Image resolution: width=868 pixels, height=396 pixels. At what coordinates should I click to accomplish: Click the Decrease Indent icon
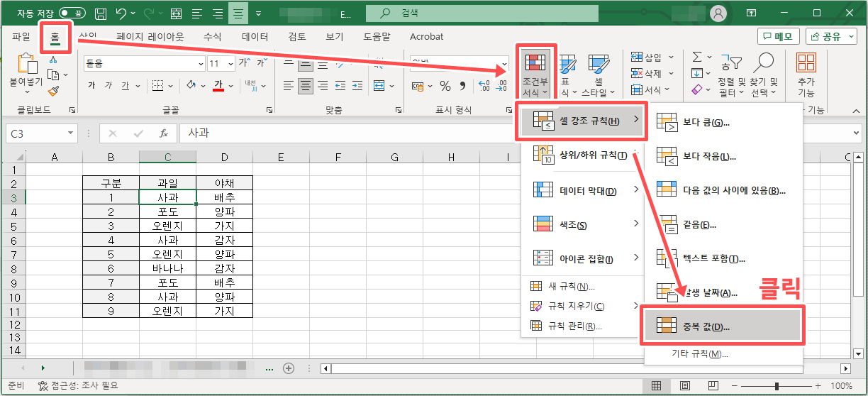(x=341, y=86)
